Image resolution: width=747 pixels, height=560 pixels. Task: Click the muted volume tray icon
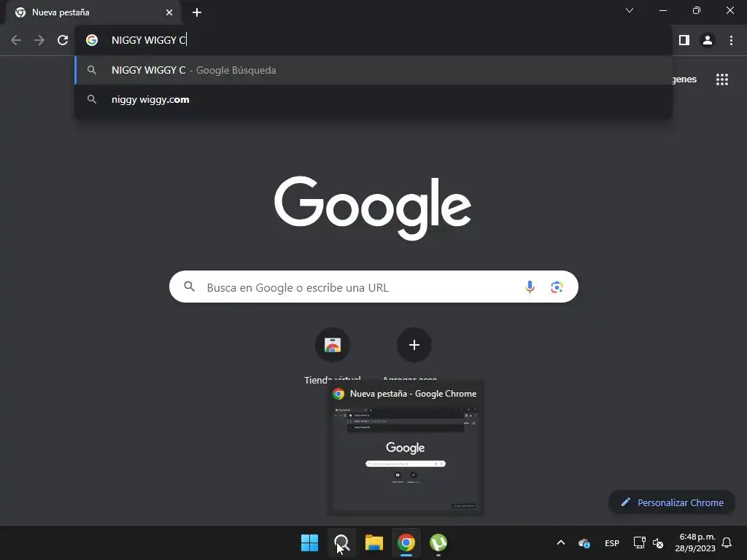coord(658,542)
